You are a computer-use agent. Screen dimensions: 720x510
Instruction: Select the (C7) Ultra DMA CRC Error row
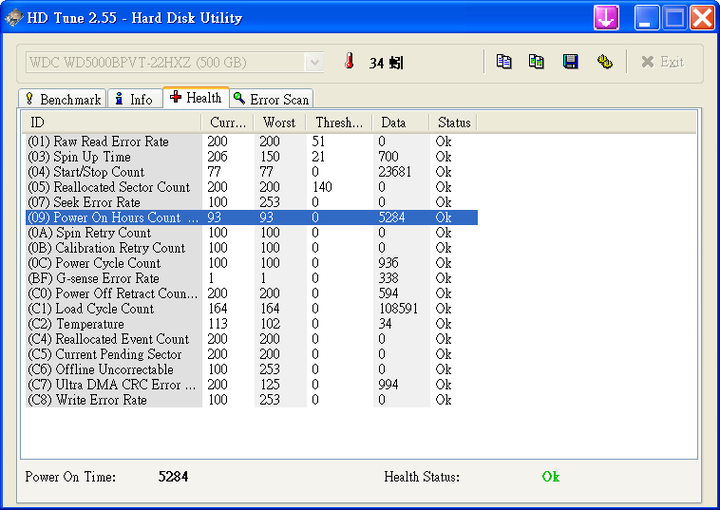pos(252,384)
